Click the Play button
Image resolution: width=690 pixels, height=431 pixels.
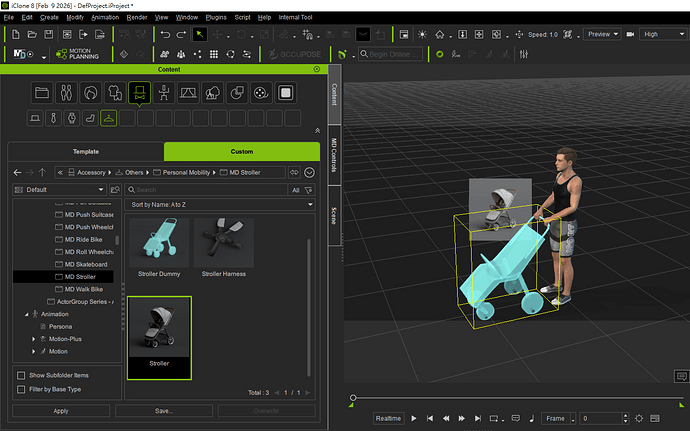(414, 418)
